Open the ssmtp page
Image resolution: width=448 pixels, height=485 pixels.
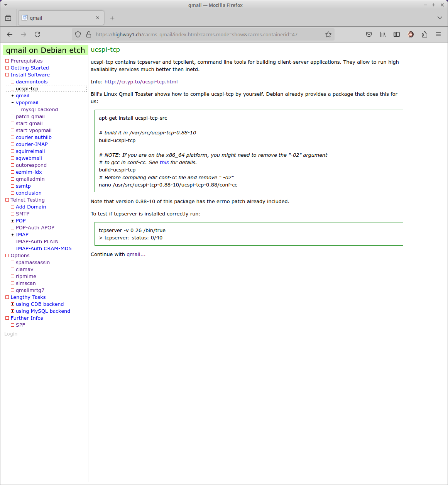(23, 186)
